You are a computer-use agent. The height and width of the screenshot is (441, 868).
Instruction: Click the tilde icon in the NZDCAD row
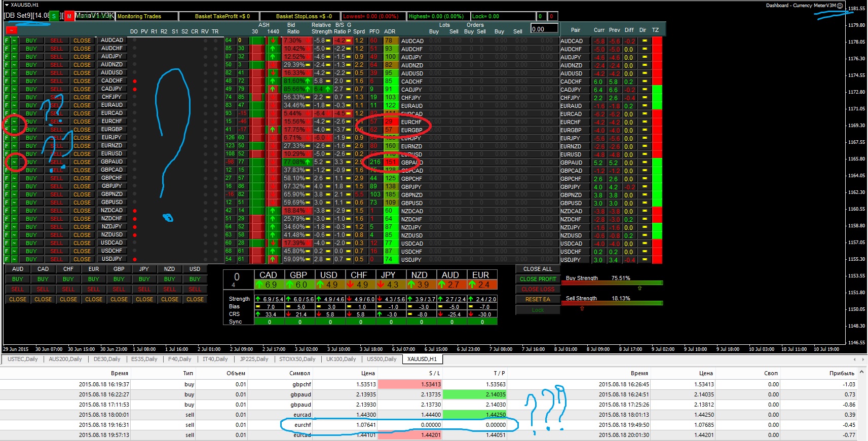[14, 211]
